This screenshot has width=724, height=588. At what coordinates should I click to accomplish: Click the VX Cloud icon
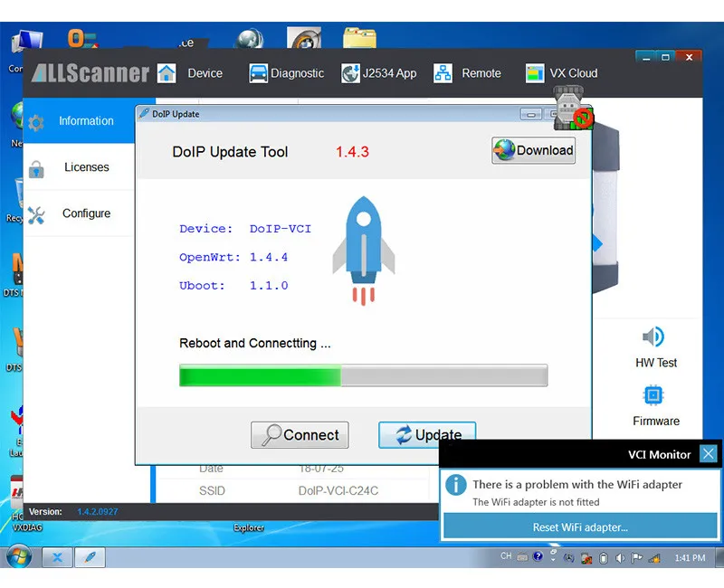tap(535, 73)
